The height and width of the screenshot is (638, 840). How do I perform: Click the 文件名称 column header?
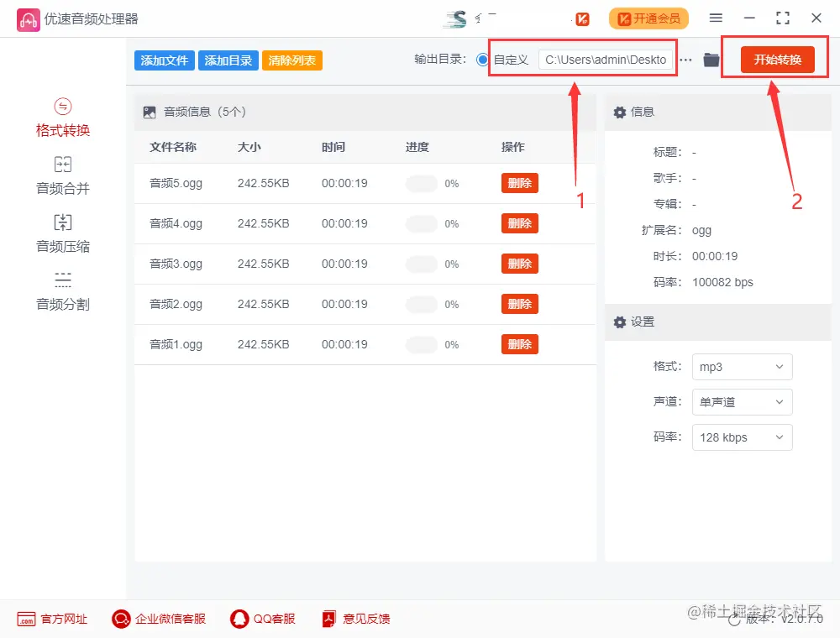[x=173, y=147]
